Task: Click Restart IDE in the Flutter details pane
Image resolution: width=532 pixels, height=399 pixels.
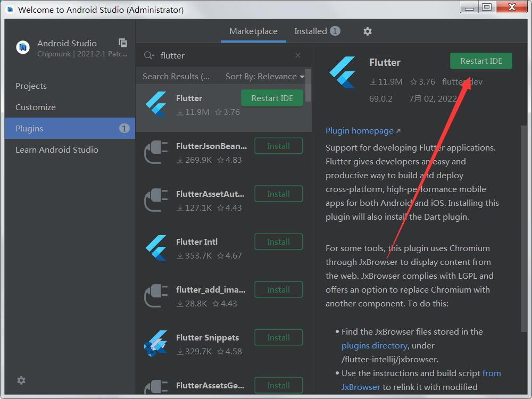Action: (481, 61)
